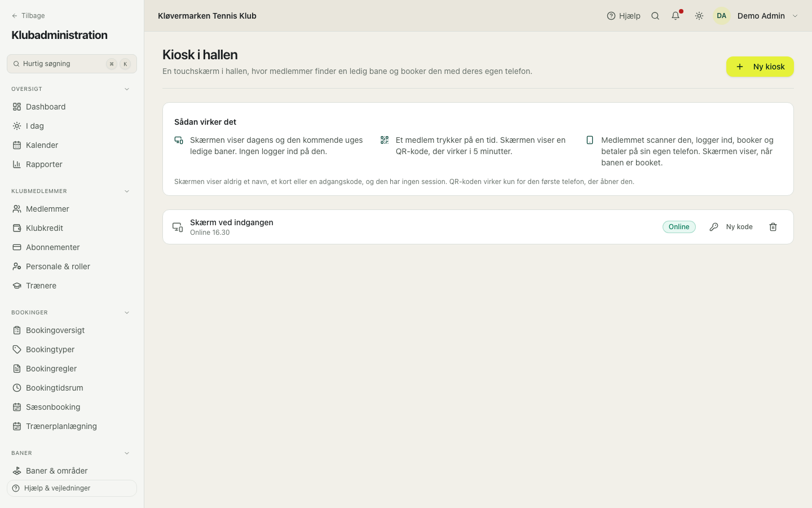The height and width of the screenshot is (508, 812).
Task: Open Bookingoversigt in sidebar
Action: (72, 330)
